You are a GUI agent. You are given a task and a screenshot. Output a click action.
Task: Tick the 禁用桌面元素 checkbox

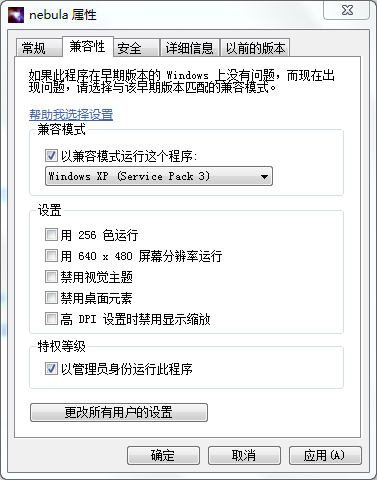(51, 298)
